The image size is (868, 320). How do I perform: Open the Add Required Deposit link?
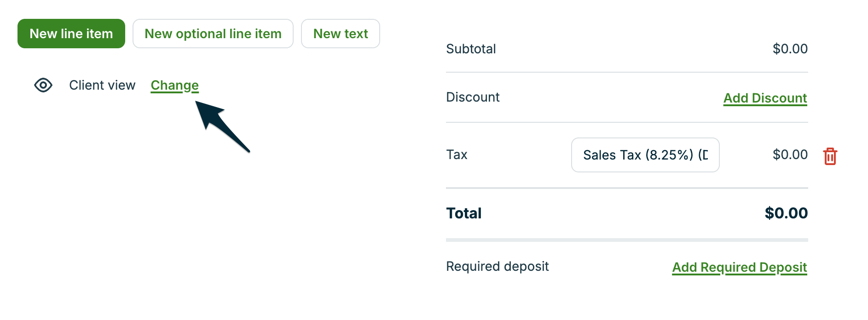(739, 267)
